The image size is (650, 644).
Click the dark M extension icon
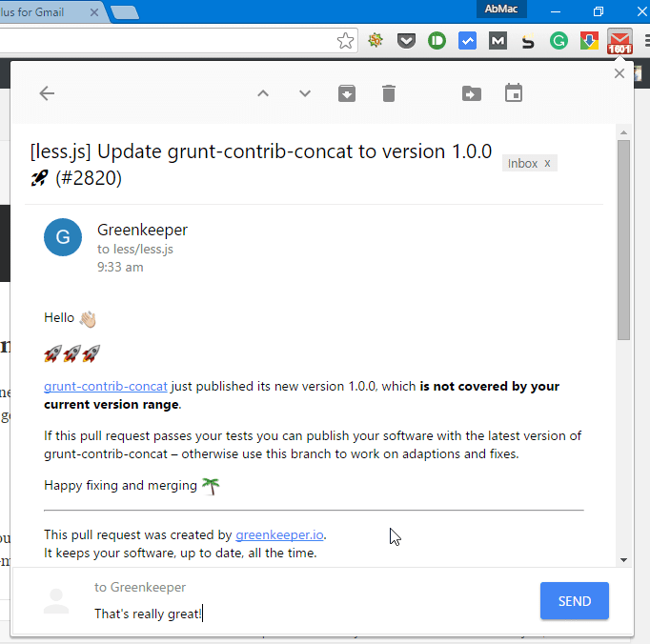tap(498, 41)
